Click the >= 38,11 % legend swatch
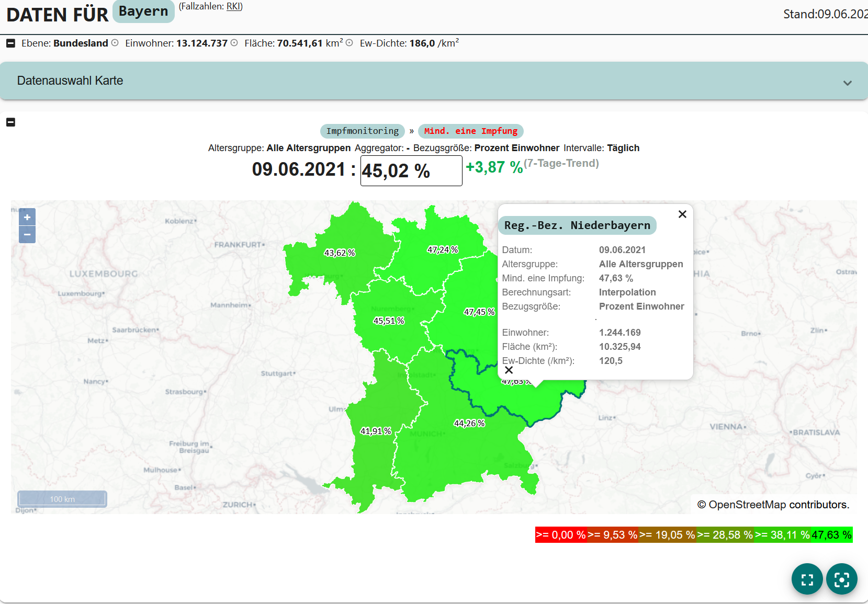 (782, 535)
